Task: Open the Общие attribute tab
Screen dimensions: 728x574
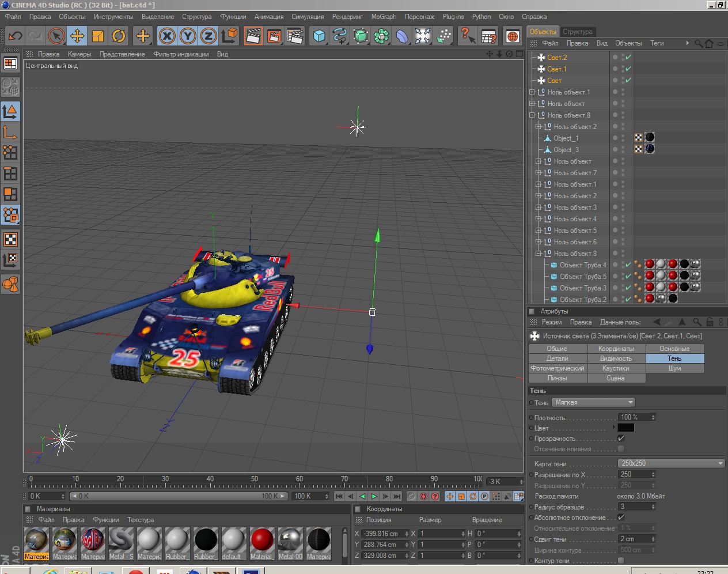Action: coord(558,349)
